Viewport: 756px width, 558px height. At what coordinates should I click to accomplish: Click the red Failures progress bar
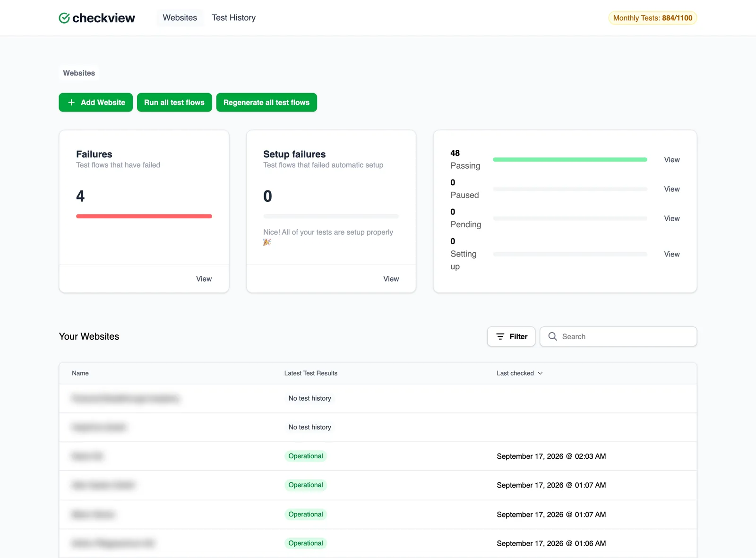click(144, 216)
